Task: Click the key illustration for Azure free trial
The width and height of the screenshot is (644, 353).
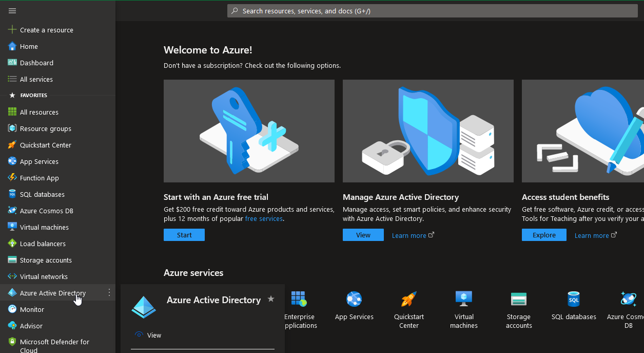Action: tap(249, 131)
